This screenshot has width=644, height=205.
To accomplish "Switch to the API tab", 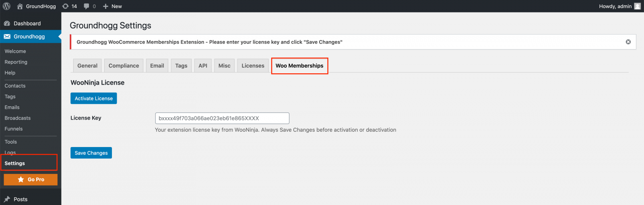I will (203, 66).
